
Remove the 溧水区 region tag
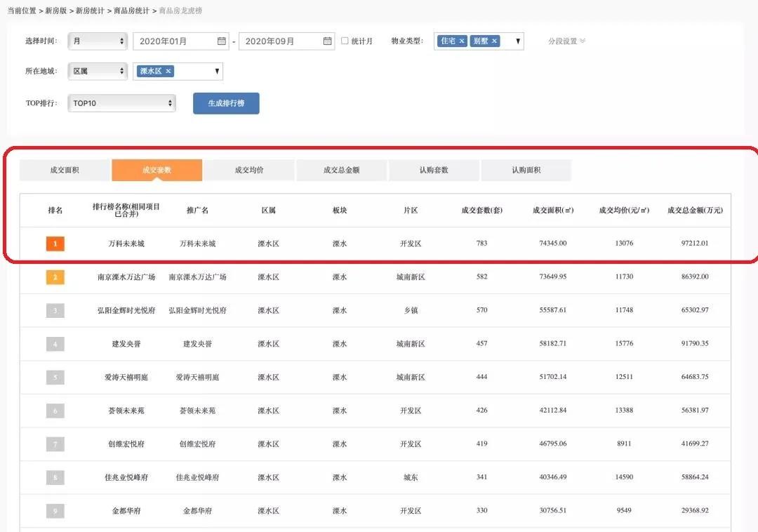(168, 72)
